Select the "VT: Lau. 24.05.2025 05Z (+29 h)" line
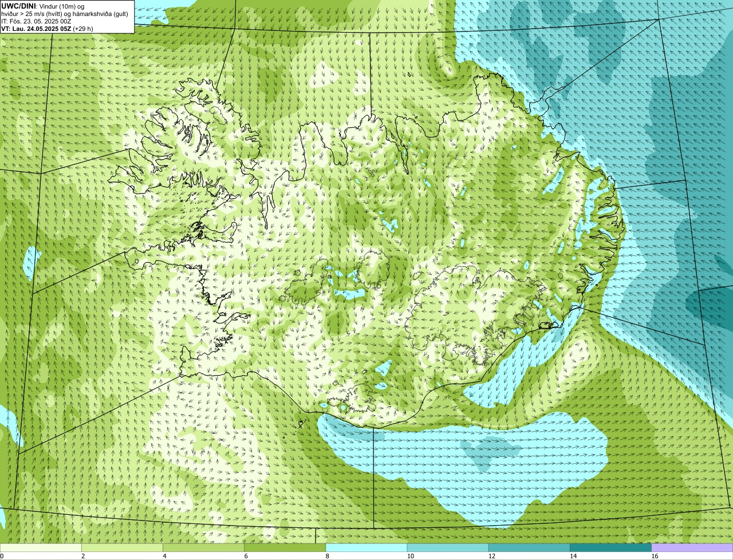This screenshot has width=733, height=560. coord(47,29)
